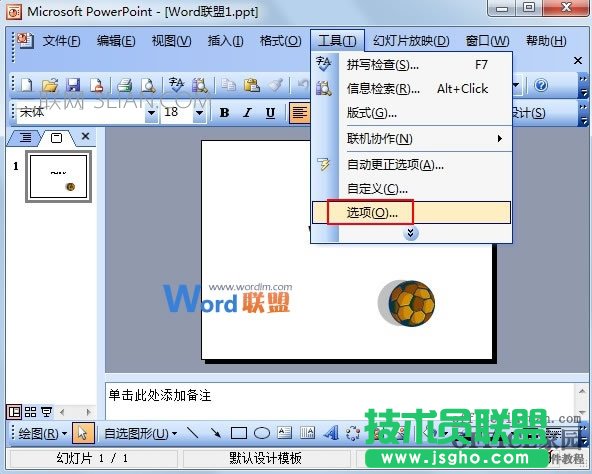
Task: Choose Spelling in Tools menu
Action: click(411, 65)
